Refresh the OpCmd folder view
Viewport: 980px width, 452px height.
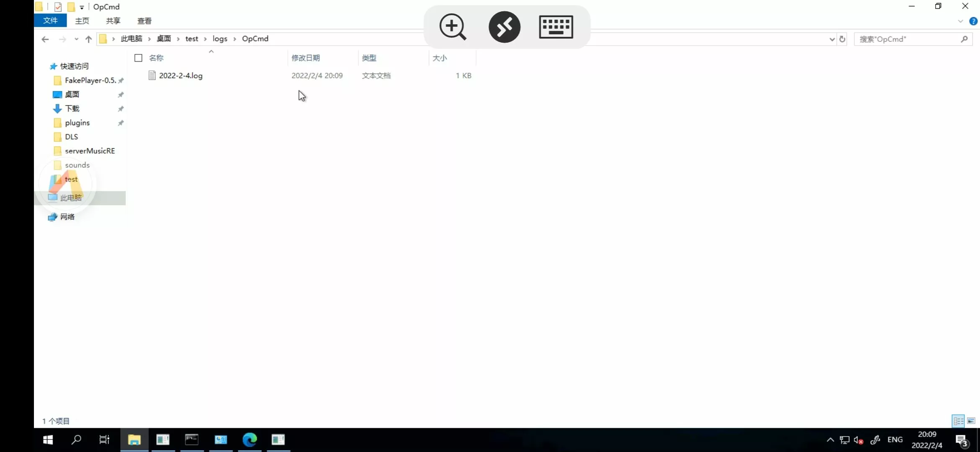coord(842,39)
